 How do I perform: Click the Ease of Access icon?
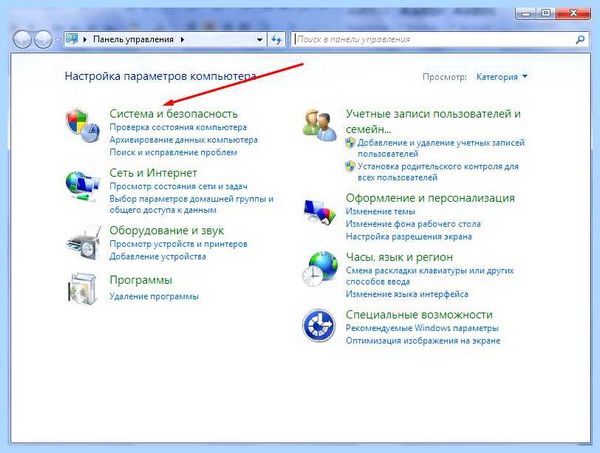pos(319,325)
